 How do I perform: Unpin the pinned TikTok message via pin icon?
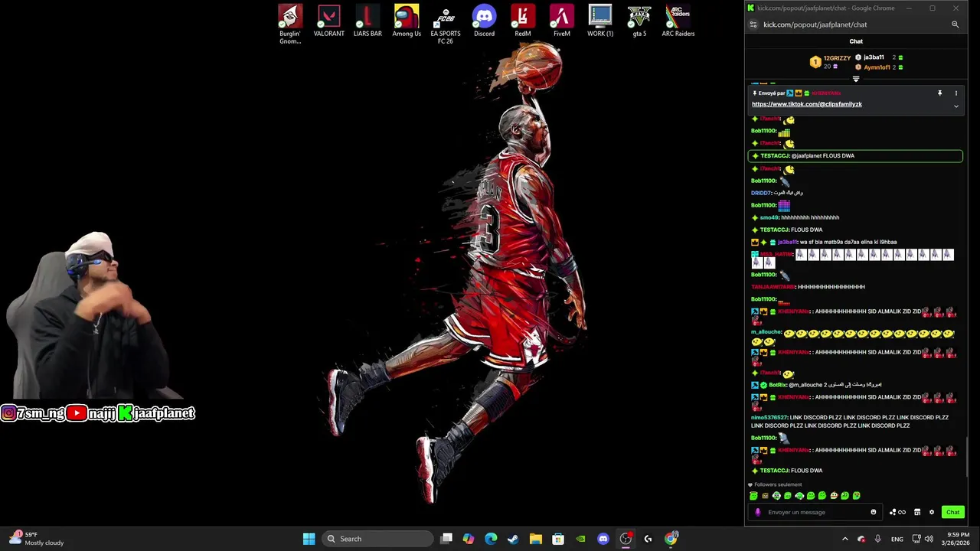[x=939, y=93]
